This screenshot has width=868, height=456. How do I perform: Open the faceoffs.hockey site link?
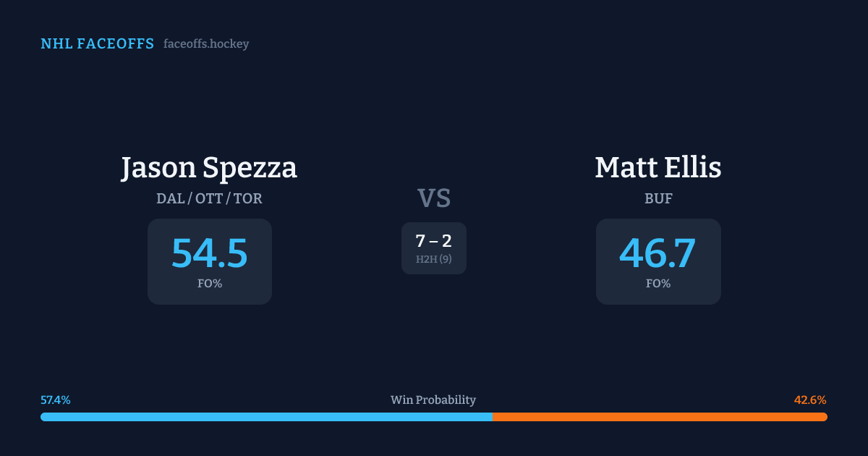coord(206,44)
